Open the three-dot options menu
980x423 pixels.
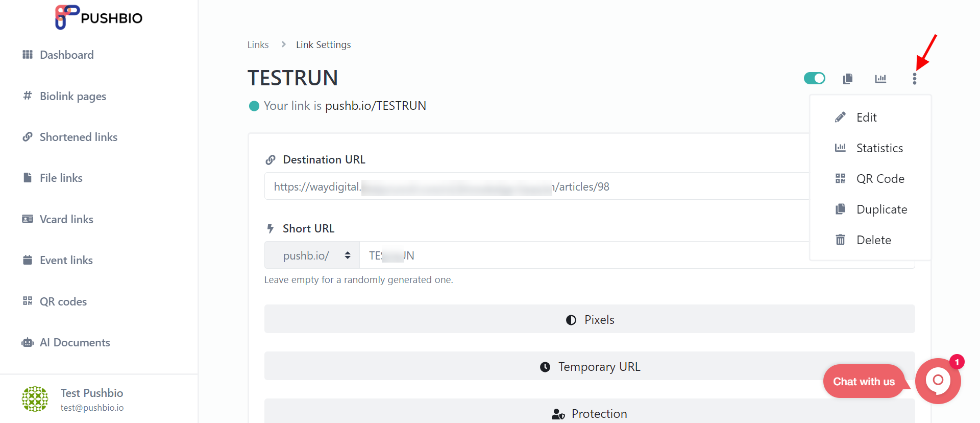click(915, 79)
